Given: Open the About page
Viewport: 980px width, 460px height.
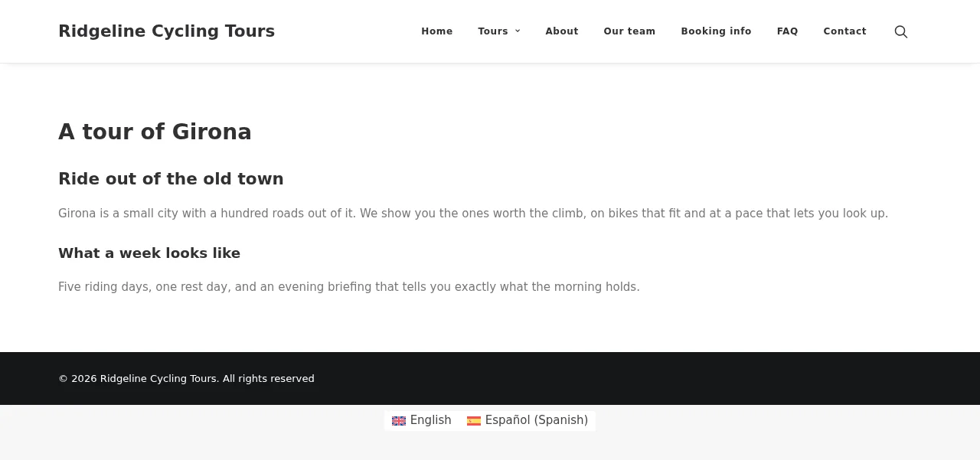Looking at the screenshot, I should click(x=562, y=31).
